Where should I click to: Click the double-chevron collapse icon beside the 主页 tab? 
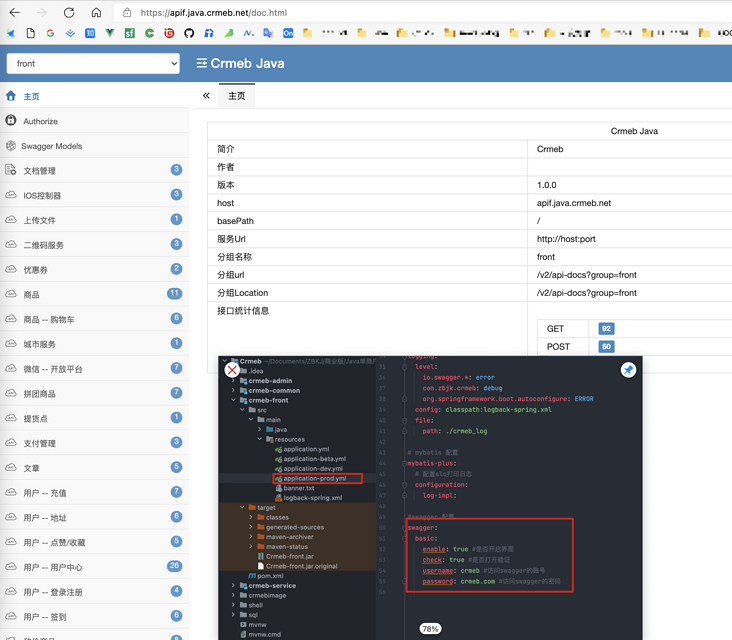pyautogui.click(x=206, y=96)
